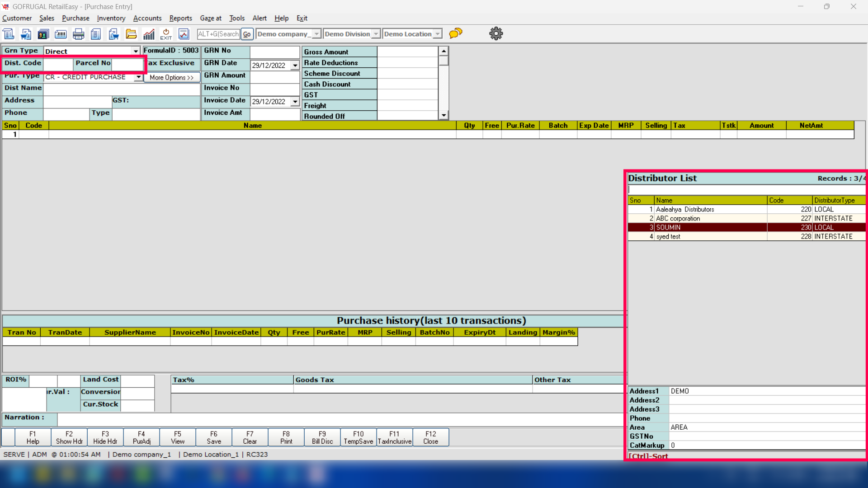Open the Pur. Type Credit Purchase dropdown
868x488 pixels.
tap(138, 77)
